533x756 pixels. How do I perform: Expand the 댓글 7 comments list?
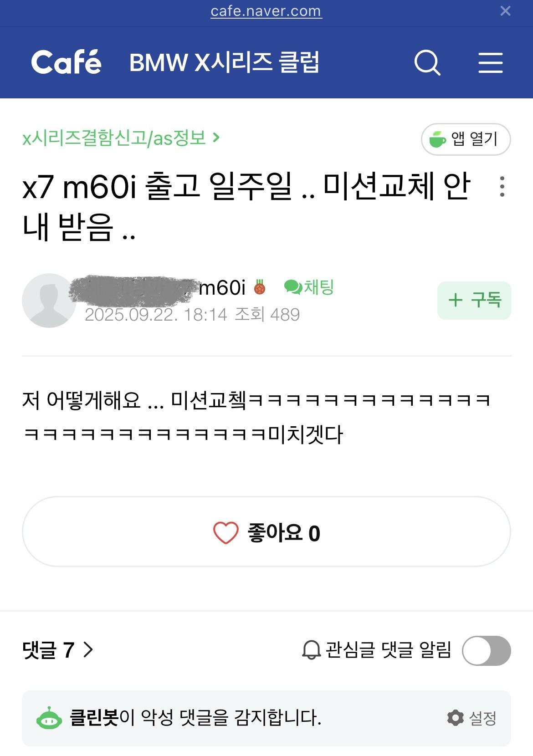coord(58,650)
